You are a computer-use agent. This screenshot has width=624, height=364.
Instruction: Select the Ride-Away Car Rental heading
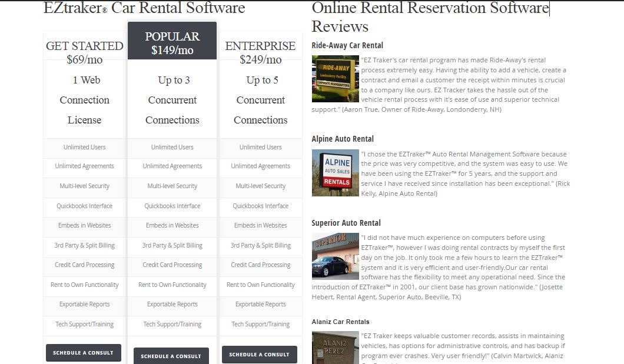point(347,45)
